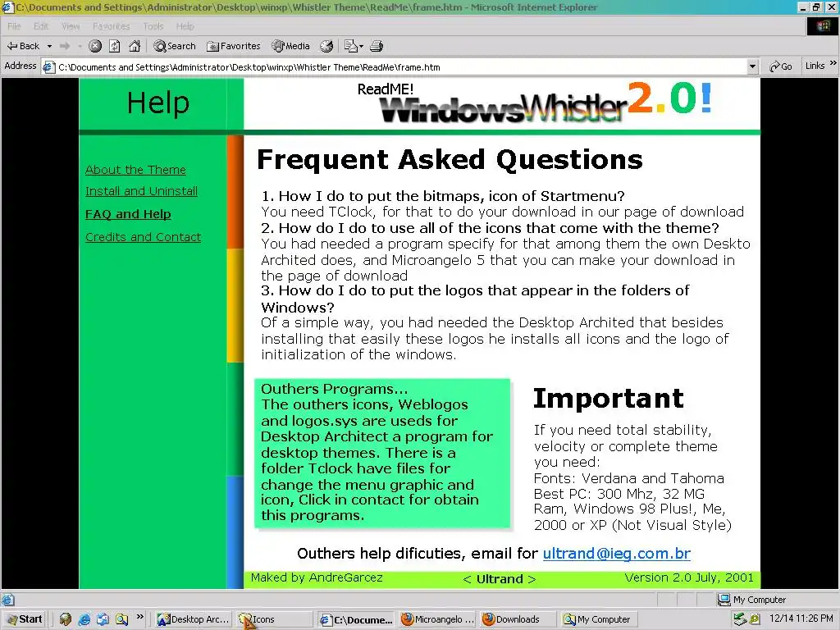Click the Windows flag throbber icon
The width and height of the screenshot is (840, 630).
(x=822, y=26)
